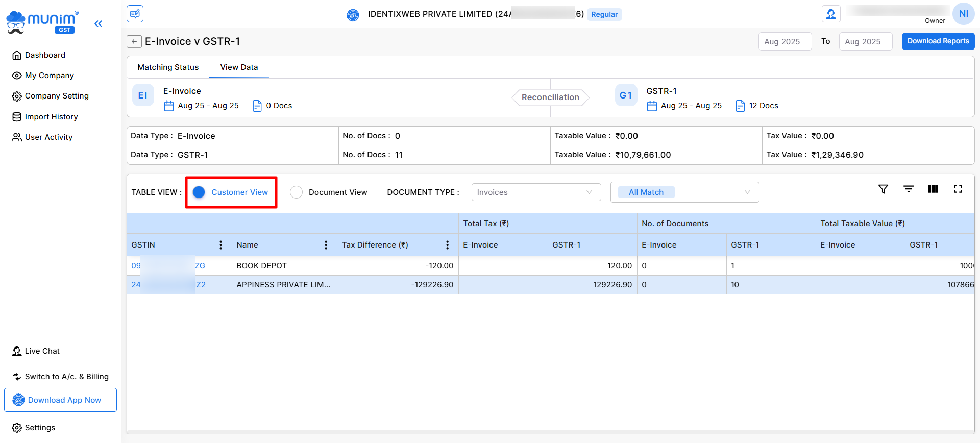Screen dimensions: 980x443
Task: Open Import History in the sidebar
Action: coord(51,117)
